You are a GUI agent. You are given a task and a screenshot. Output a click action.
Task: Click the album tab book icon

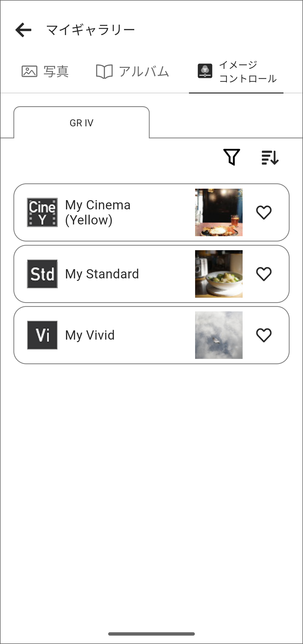[104, 71]
